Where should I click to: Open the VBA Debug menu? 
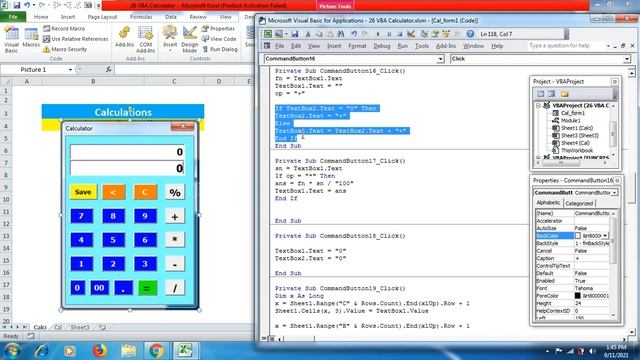pyautogui.click(x=382, y=46)
